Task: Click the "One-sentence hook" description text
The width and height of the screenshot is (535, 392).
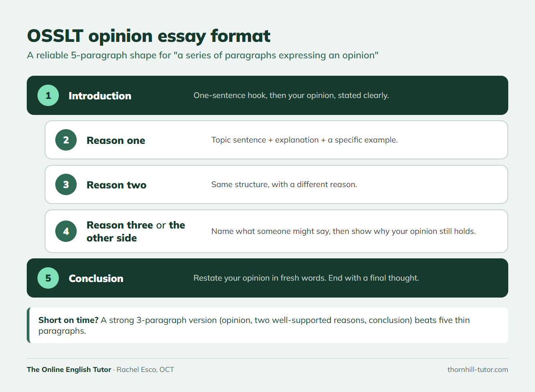Action: tap(291, 95)
